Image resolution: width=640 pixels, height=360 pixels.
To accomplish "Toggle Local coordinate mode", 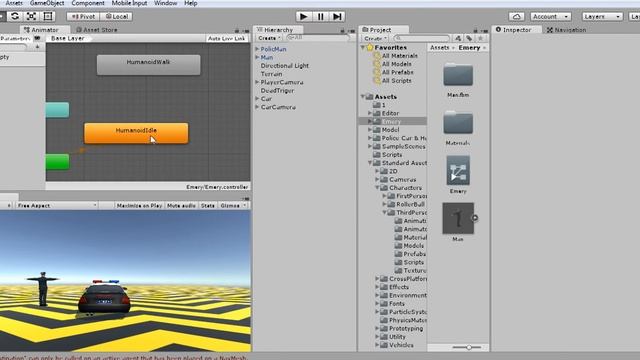I will (x=117, y=16).
